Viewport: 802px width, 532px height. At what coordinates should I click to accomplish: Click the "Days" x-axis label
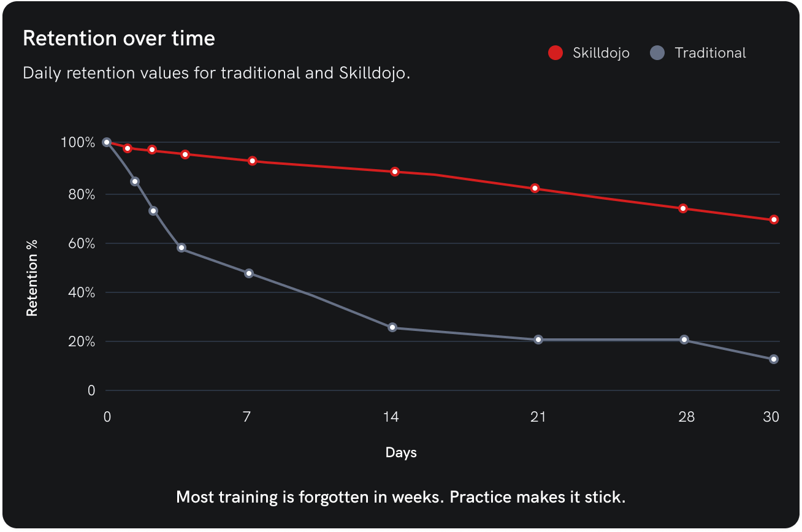tap(401, 453)
